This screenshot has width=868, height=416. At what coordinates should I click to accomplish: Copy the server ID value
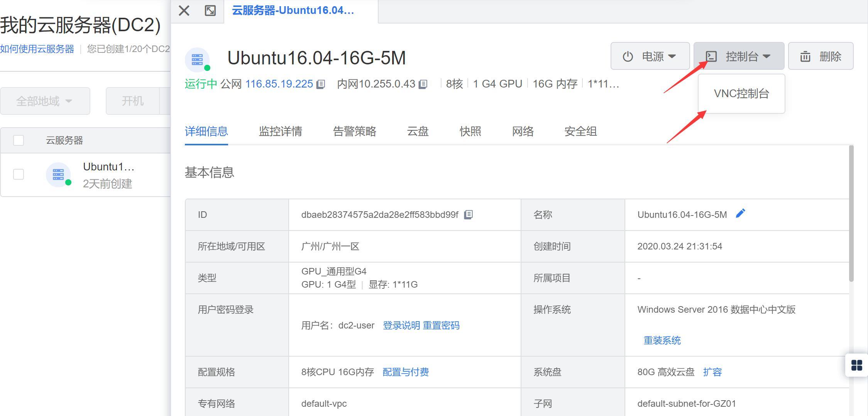click(x=468, y=215)
